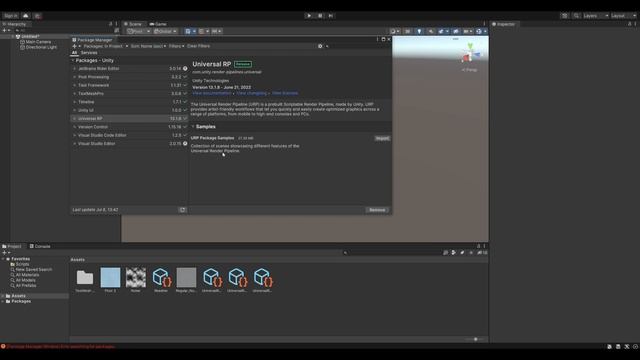Viewport: 640px width, 360px height.
Task: Click the Step frame button
Action: tap(331, 16)
